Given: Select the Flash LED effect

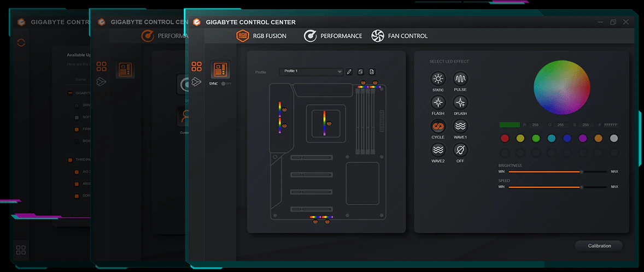Looking at the screenshot, I should (x=438, y=102).
